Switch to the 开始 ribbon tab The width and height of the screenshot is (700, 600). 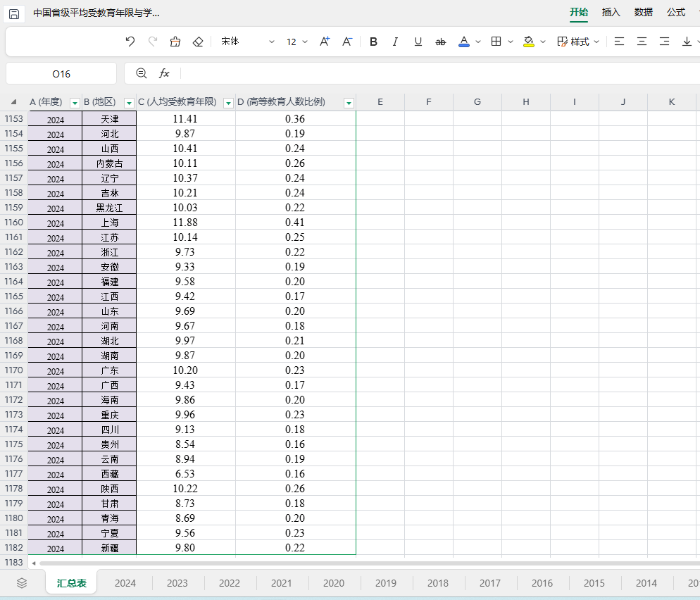579,13
